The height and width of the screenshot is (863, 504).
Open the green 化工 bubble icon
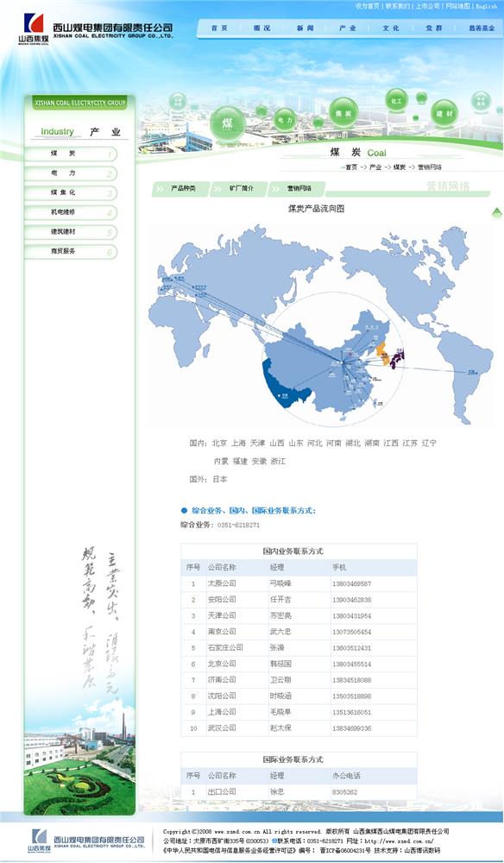pyautogui.click(x=396, y=101)
